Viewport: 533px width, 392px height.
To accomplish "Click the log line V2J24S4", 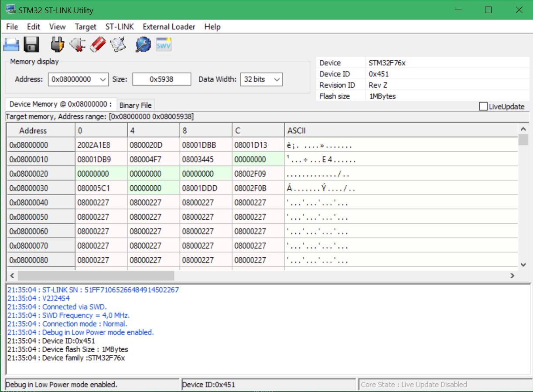I will (38, 298).
